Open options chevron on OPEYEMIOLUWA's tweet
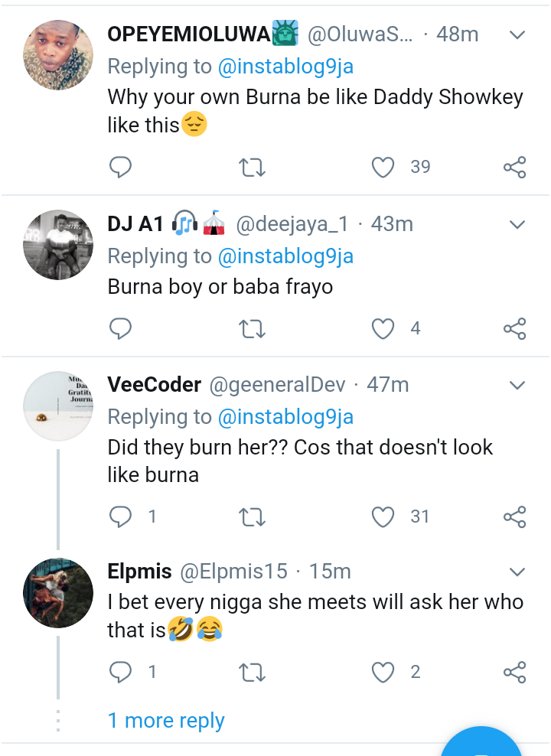The width and height of the screenshot is (551, 756). point(517,35)
